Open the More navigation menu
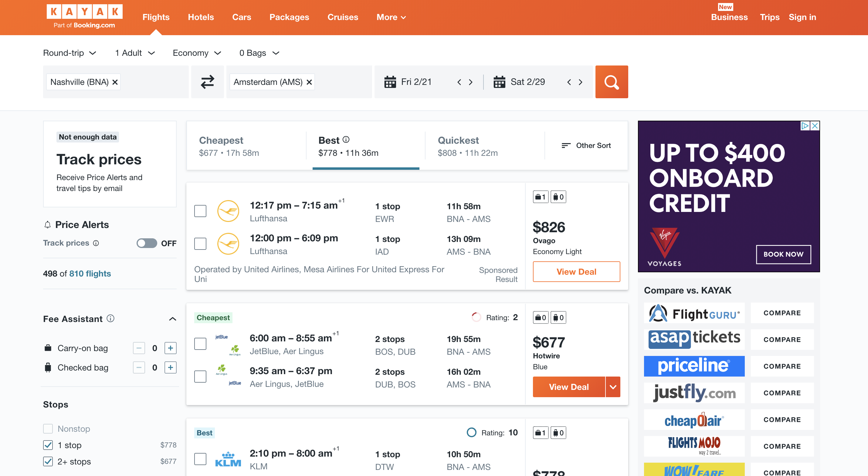868x476 pixels. [x=391, y=17]
